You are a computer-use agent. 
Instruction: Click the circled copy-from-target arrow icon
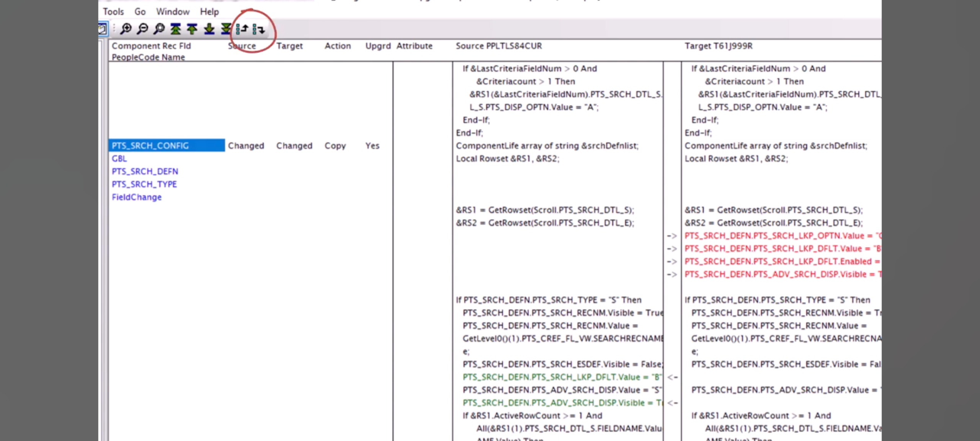260,29
